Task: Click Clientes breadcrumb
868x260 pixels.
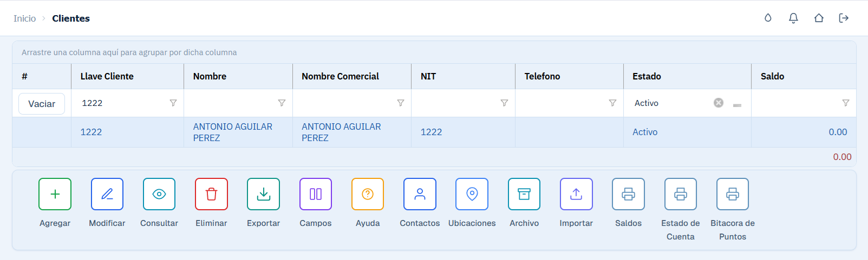Action: tap(71, 18)
